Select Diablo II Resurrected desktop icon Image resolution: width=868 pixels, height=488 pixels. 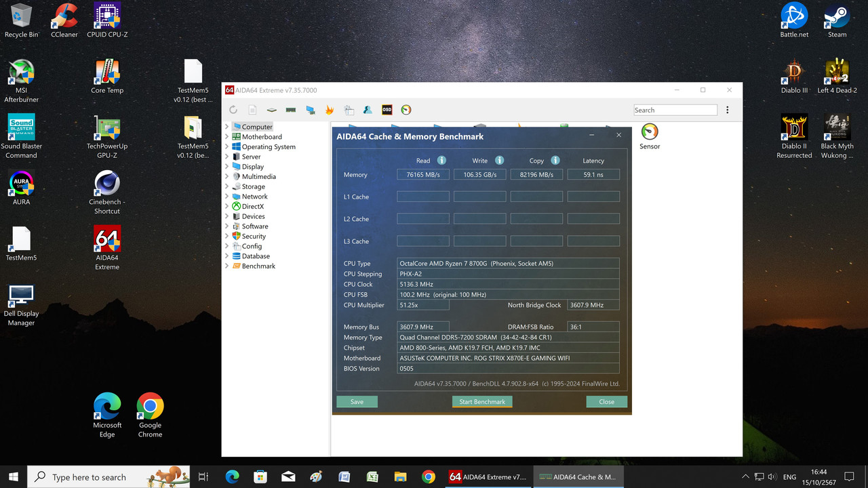coord(794,137)
